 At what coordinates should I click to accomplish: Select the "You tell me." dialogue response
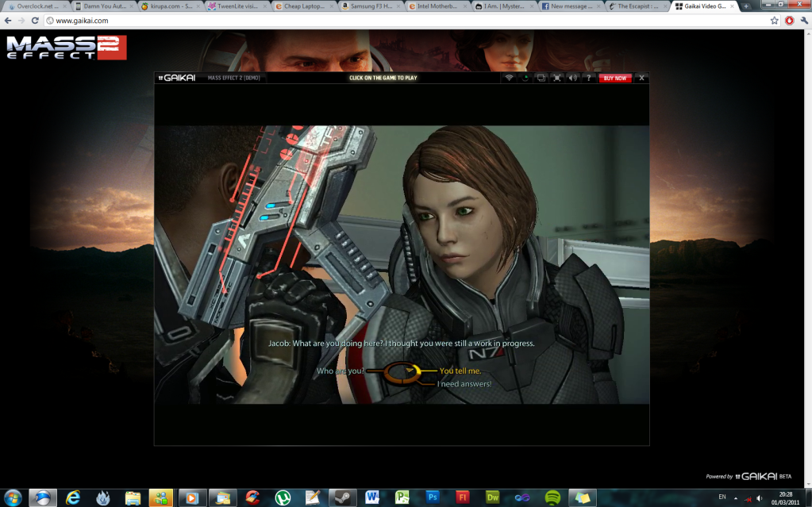click(460, 371)
